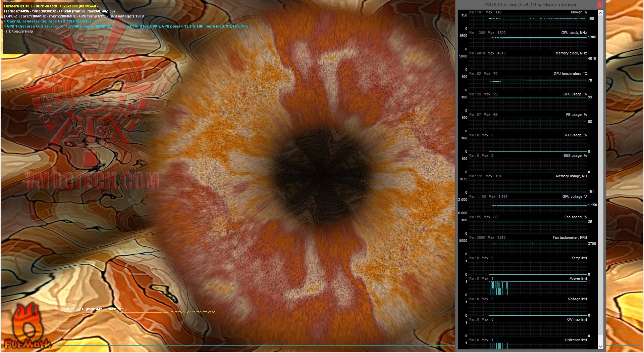The width and height of the screenshot is (644, 353).
Task: Click the OpenGL renderer GeForce GTX 770 line
Action: (x=48, y=21)
